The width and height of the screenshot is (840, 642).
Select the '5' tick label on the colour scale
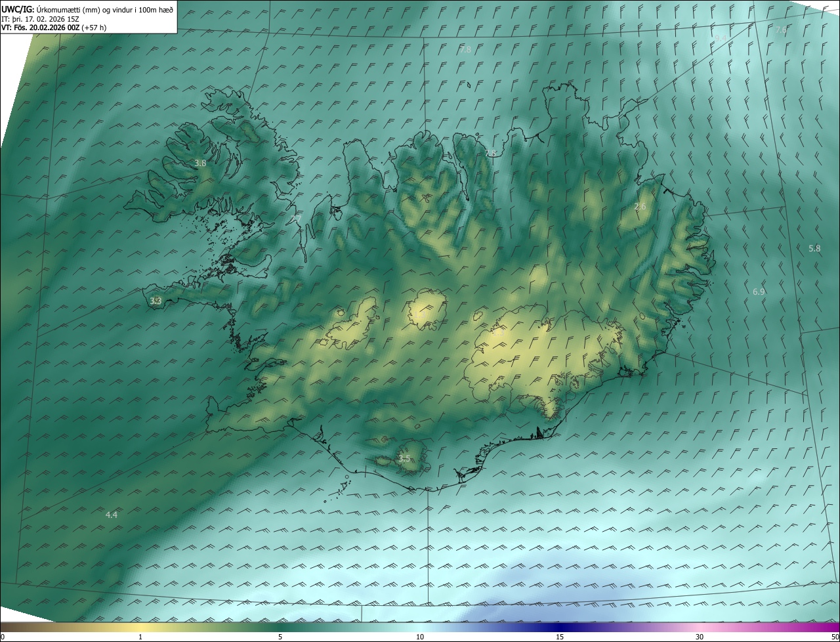coord(280,637)
